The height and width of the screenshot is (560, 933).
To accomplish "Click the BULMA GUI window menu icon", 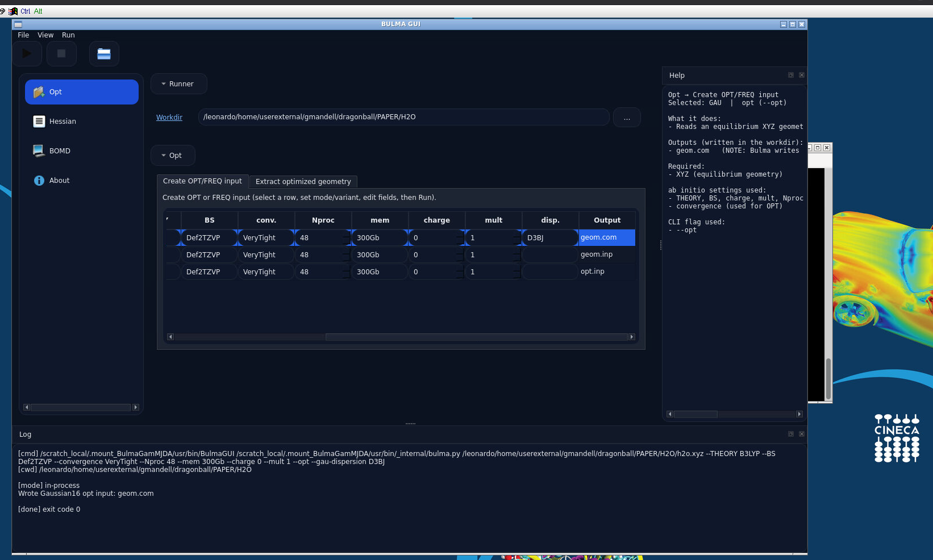I will [18, 24].
